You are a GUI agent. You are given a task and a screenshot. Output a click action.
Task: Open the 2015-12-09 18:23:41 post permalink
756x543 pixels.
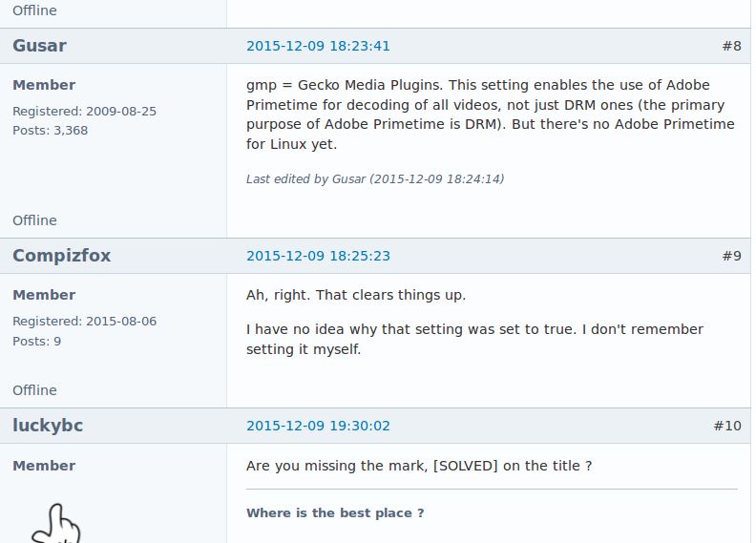click(x=318, y=46)
